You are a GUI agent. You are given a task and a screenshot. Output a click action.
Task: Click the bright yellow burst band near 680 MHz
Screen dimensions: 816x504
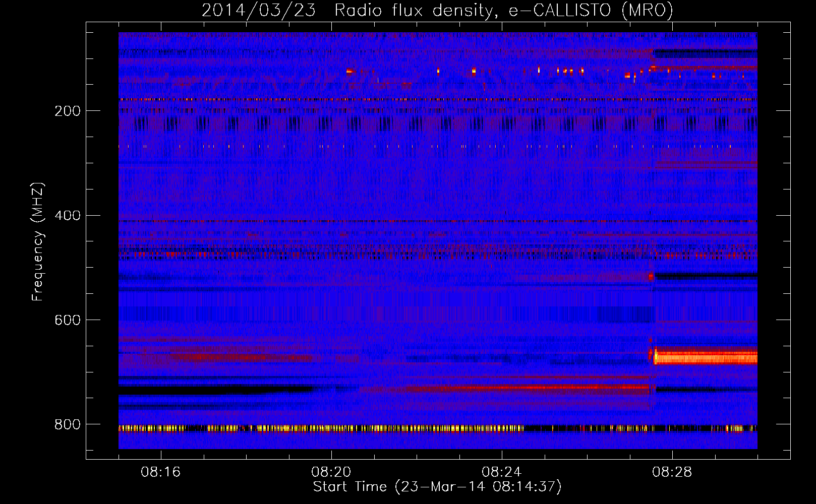705,358
